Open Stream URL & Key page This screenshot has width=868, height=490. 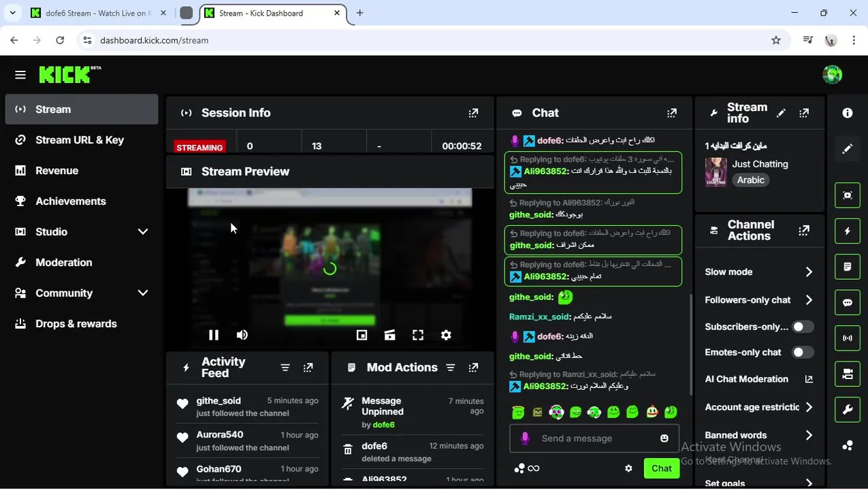pos(82,140)
